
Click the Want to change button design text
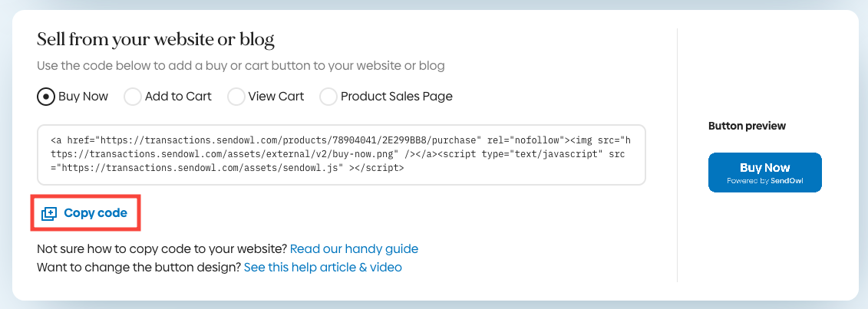click(x=138, y=268)
